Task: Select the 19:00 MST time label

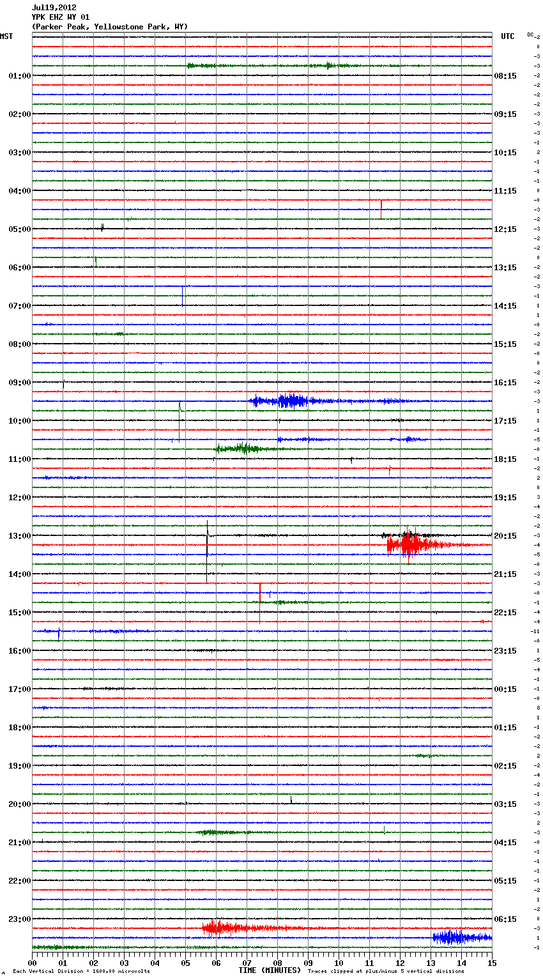Action: (19, 766)
